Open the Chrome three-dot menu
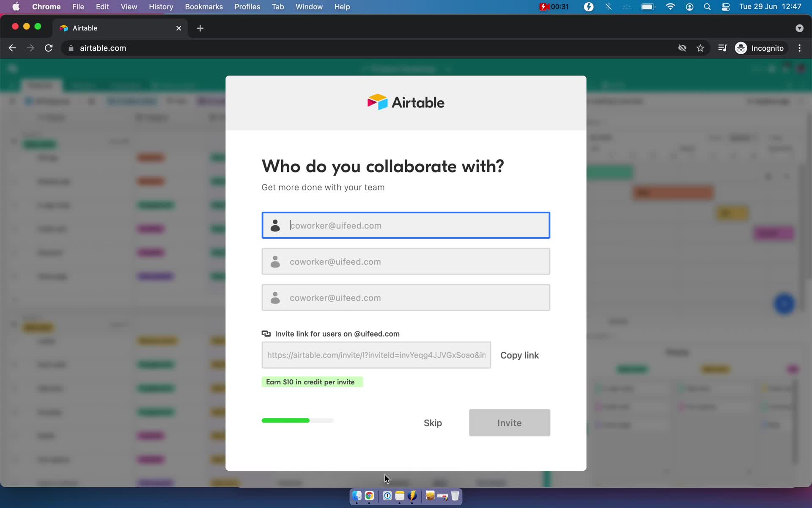The height and width of the screenshot is (508, 812). coord(799,48)
